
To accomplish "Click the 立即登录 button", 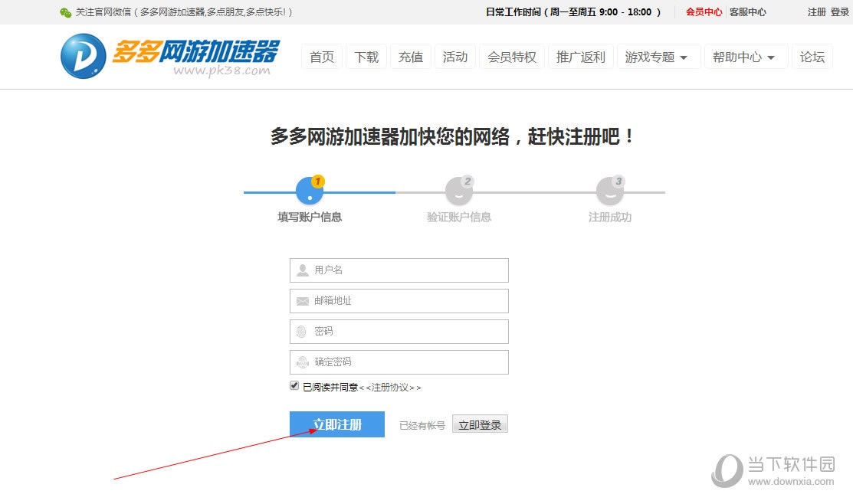I will (x=480, y=424).
